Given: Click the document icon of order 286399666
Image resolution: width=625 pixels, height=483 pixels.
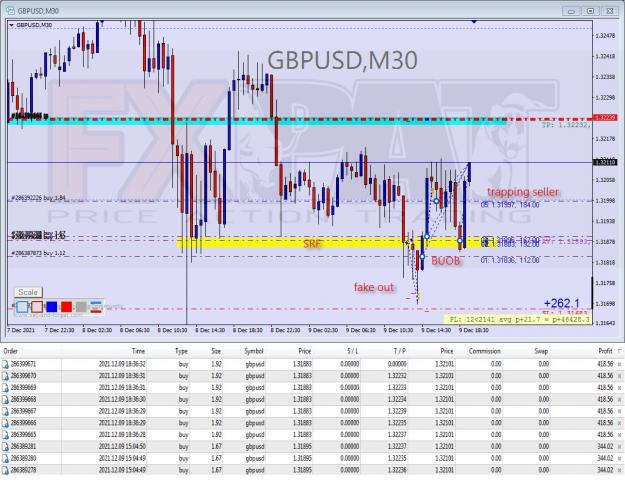Looking at the screenshot, I should [5, 423].
